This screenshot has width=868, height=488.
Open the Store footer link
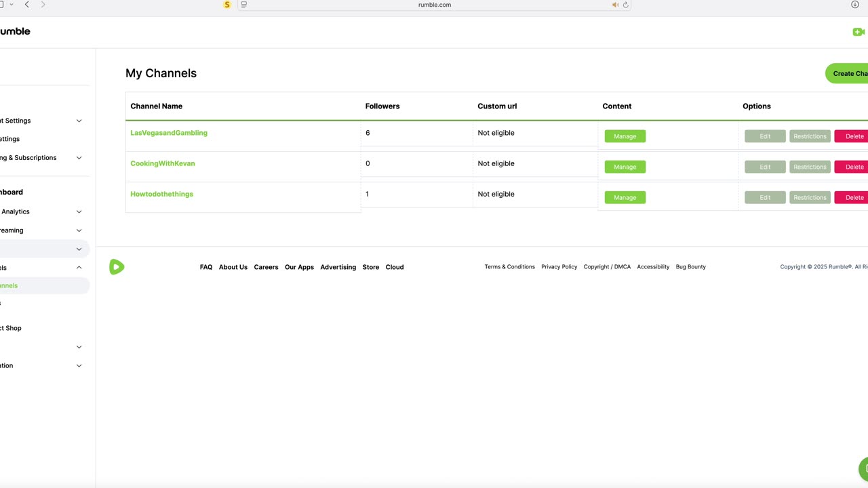pos(371,267)
